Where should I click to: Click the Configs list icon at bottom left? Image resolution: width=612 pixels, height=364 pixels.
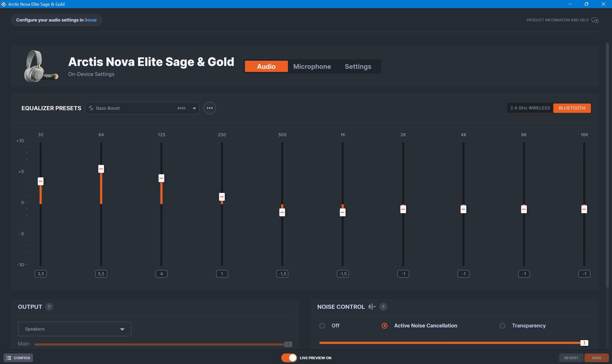tap(9, 358)
